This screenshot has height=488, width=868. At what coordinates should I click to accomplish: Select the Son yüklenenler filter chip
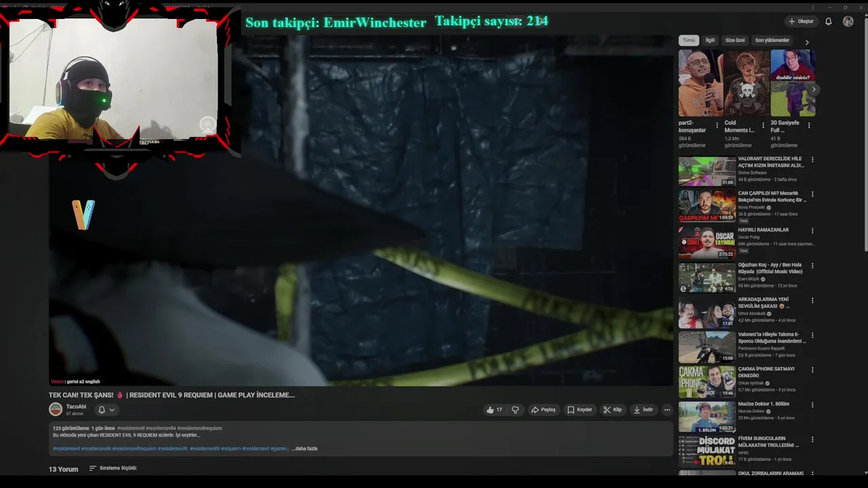tap(772, 41)
